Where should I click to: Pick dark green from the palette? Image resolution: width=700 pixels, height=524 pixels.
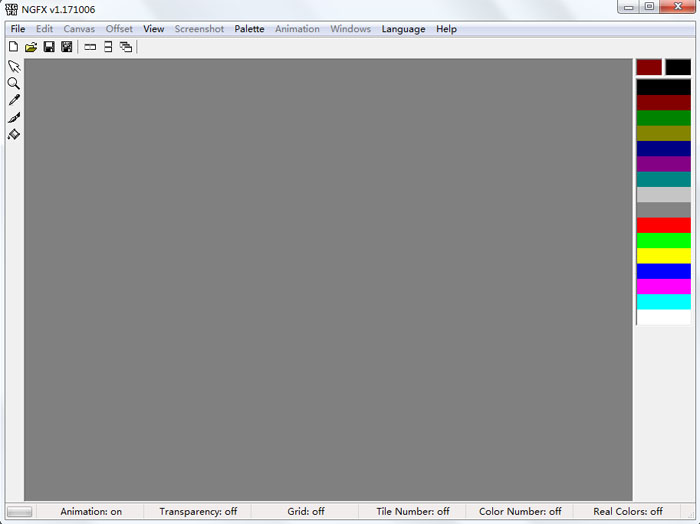click(x=664, y=118)
